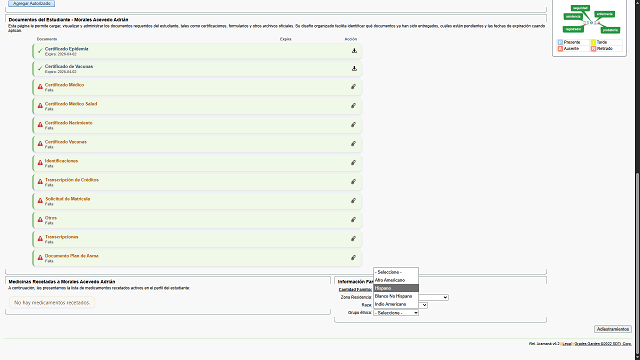
Task: Click the scrollbar down arrow
Action: [637, 357]
